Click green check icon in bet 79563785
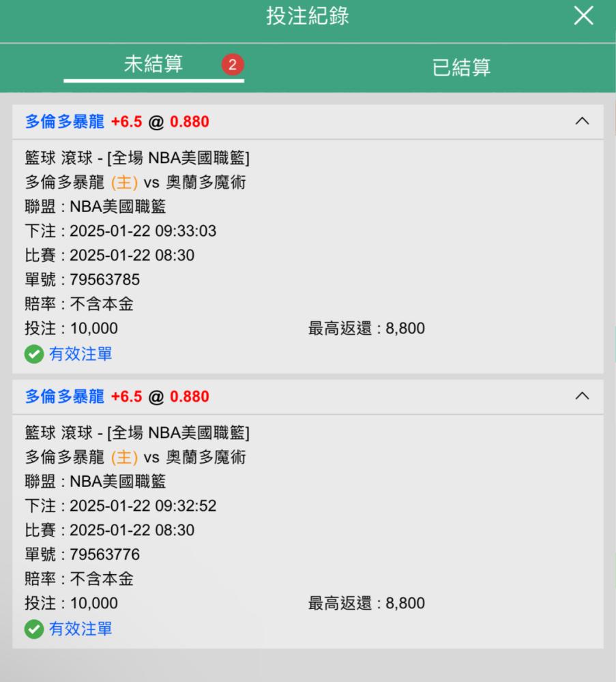 point(34,354)
